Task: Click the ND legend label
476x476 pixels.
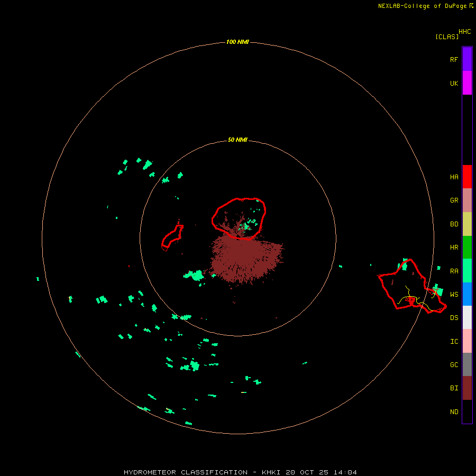Action: pos(454,412)
